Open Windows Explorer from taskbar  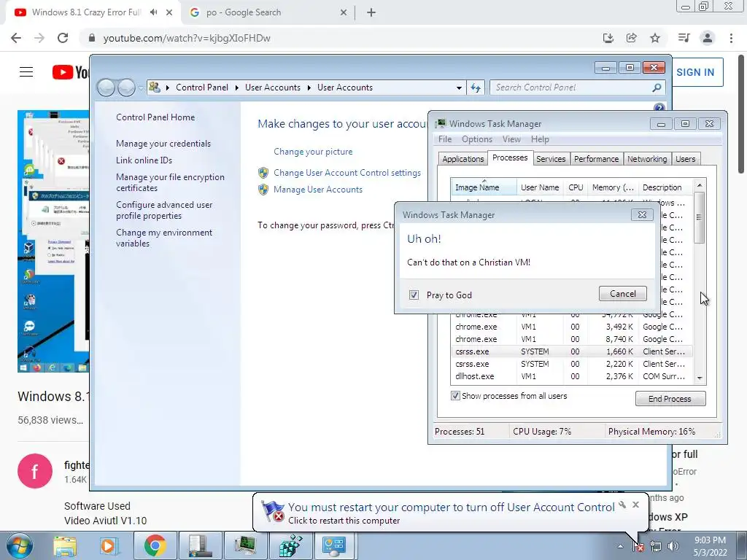(x=65, y=546)
